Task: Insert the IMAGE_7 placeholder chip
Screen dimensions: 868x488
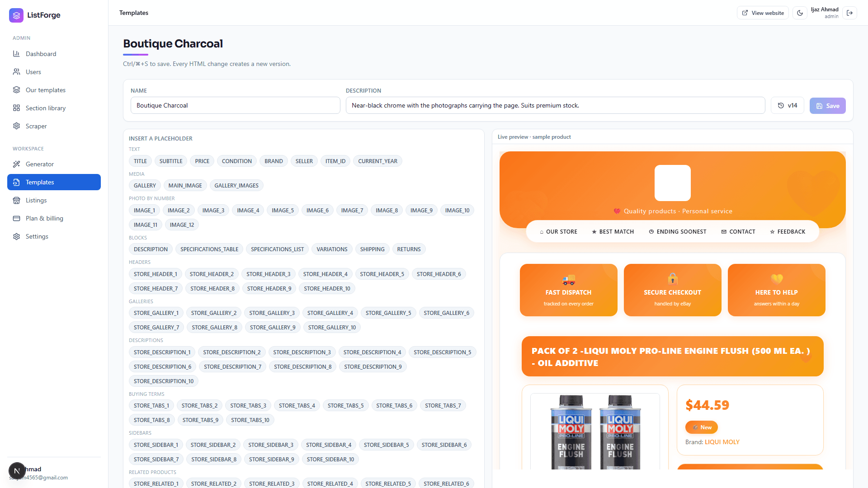Action: click(x=352, y=210)
